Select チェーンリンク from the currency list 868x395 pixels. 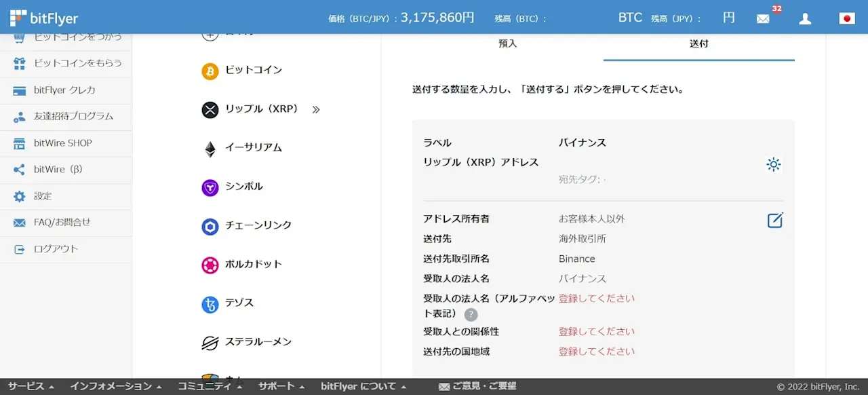(x=258, y=225)
